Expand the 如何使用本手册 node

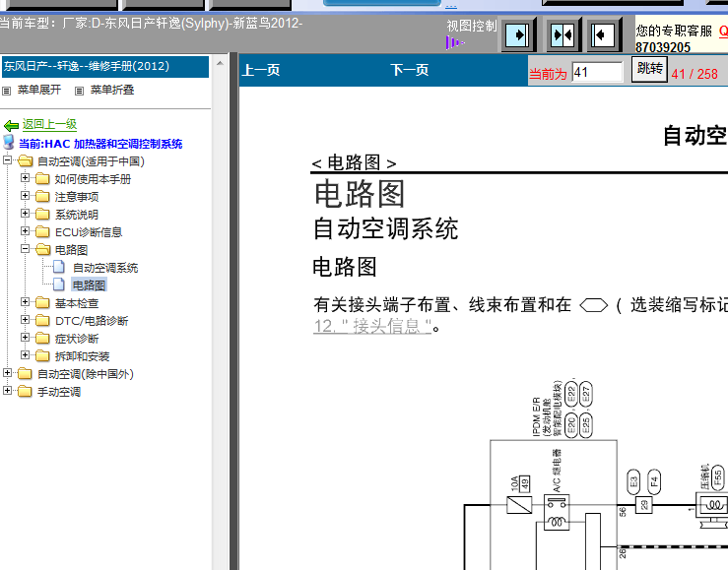[25, 178]
